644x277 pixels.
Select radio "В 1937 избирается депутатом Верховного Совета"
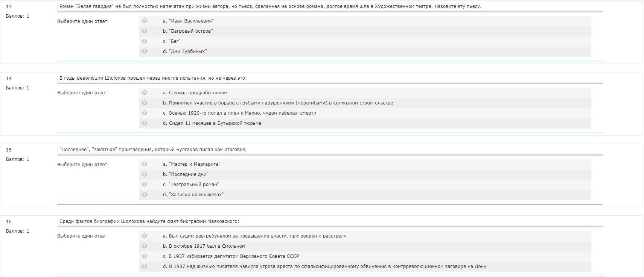click(145, 256)
